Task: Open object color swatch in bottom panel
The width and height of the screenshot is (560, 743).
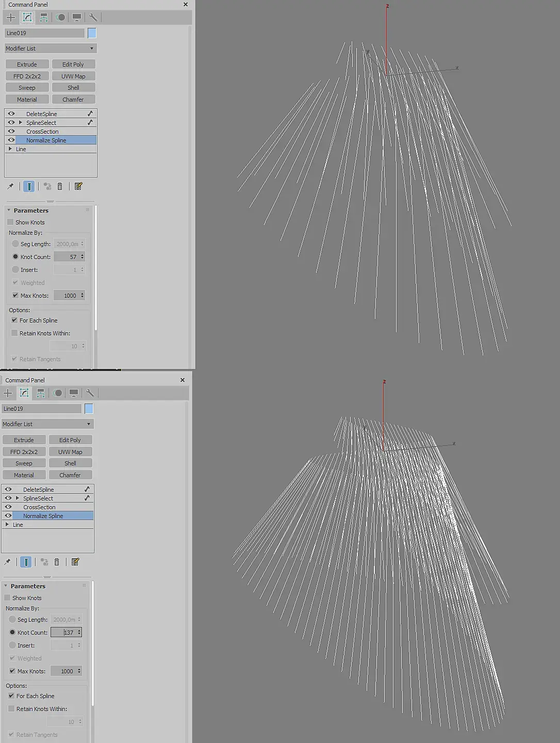Action: (89, 409)
